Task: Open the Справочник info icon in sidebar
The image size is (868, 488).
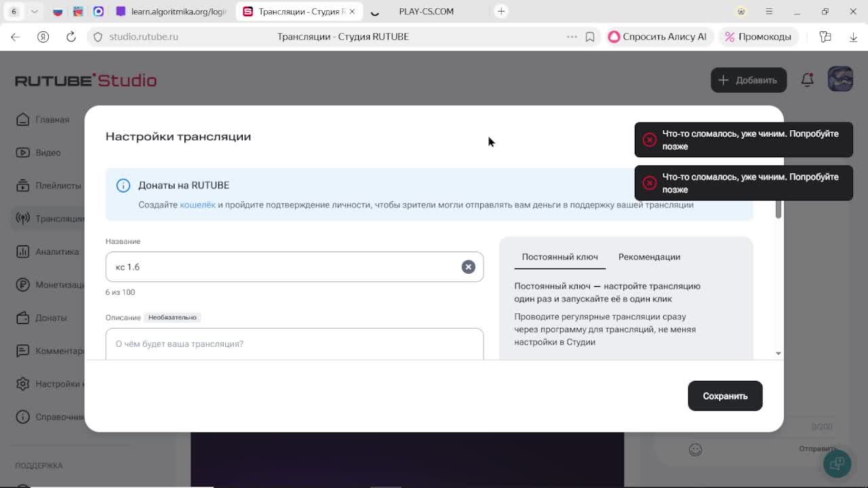Action: pyautogui.click(x=23, y=417)
